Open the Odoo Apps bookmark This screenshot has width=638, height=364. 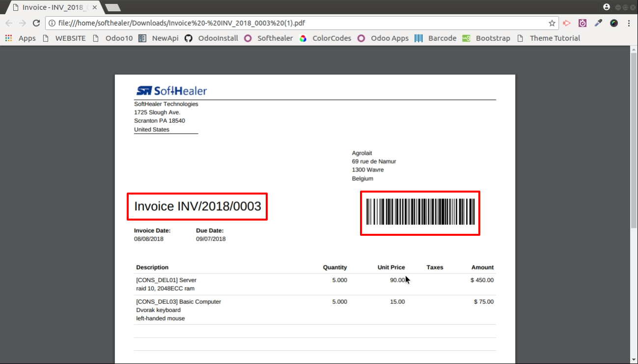click(x=383, y=38)
